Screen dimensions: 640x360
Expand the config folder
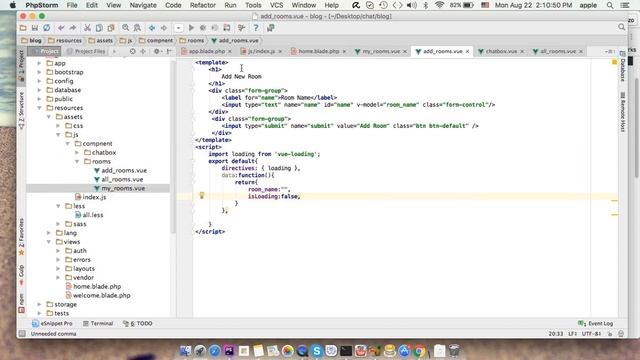click(40, 81)
